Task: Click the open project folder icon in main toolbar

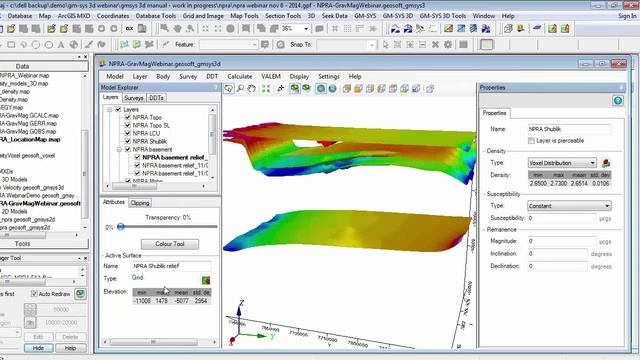Action: [x=11, y=29]
